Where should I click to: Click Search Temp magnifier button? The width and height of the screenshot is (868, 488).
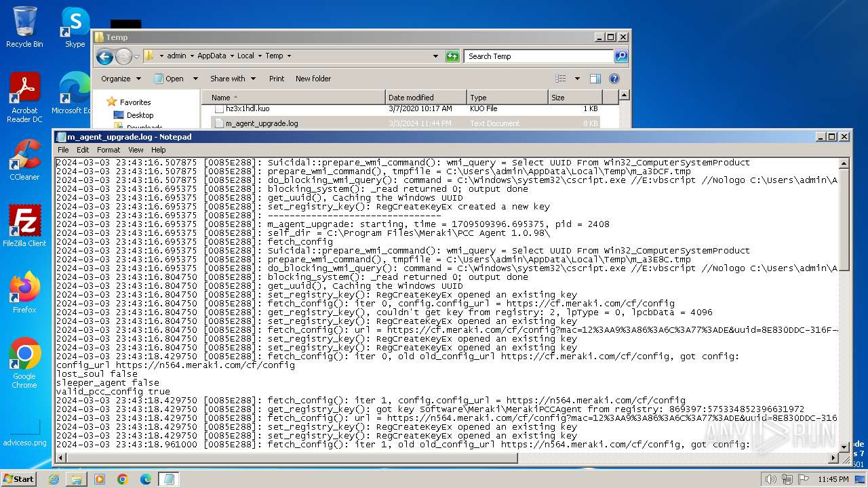click(x=620, y=56)
